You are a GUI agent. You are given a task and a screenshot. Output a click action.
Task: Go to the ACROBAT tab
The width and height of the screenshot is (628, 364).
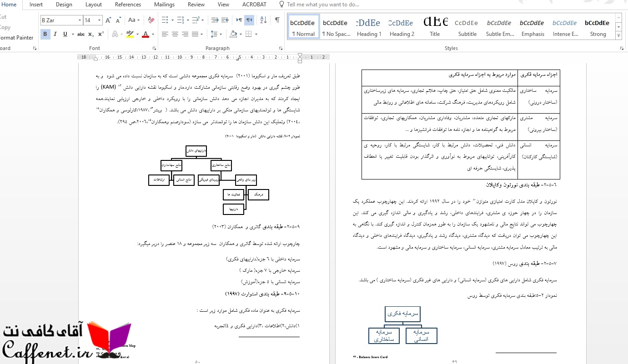254,5
